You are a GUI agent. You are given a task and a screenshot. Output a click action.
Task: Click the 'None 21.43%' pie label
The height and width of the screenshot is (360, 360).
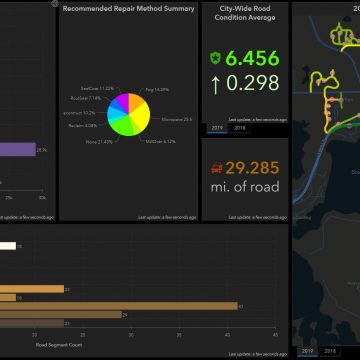pyautogui.click(x=99, y=142)
